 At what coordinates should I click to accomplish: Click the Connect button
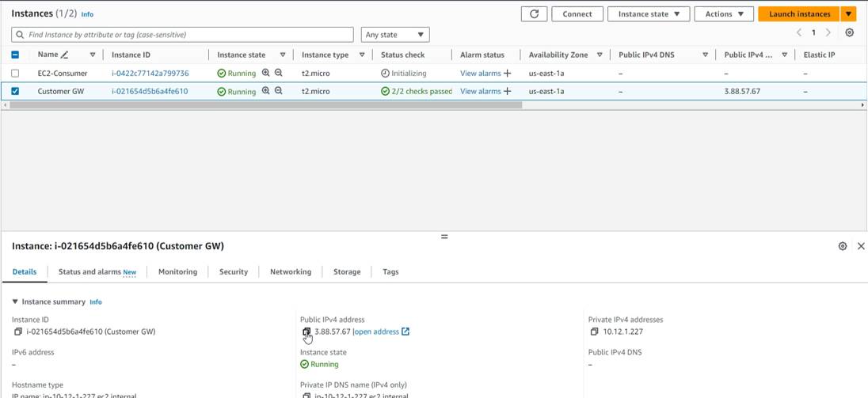[577, 13]
